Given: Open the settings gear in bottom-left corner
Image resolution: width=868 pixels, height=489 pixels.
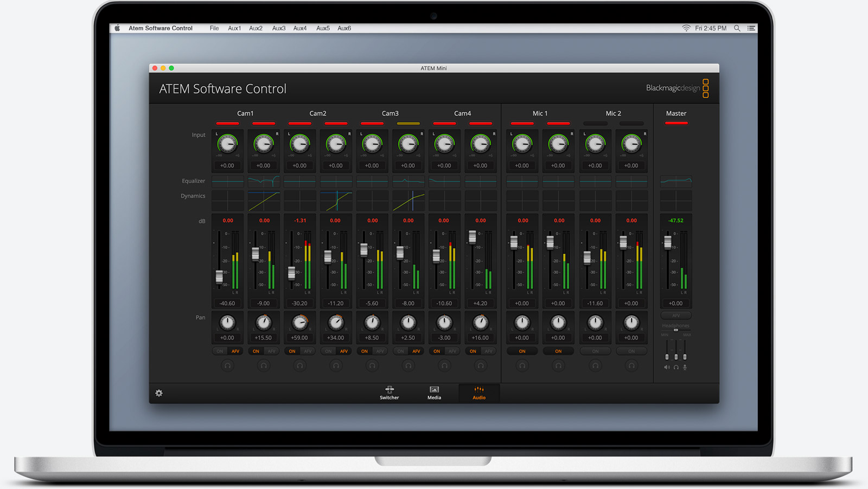Looking at the screenshot, I should pos(159,393).
